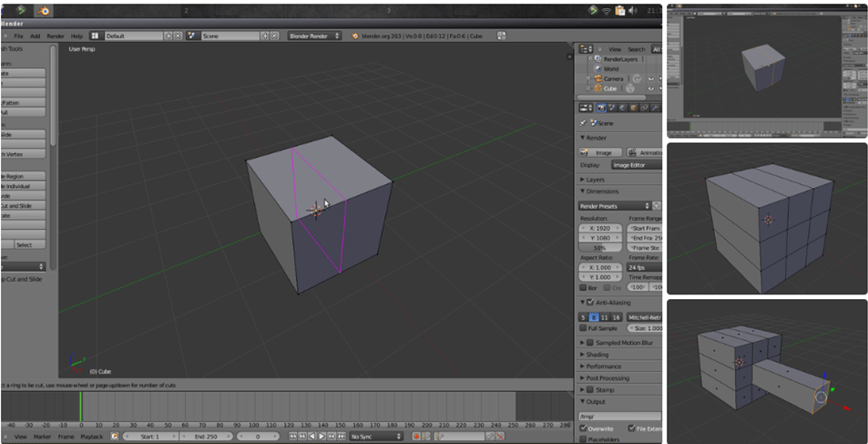Toggle the Bor border checkbox

coord(583,288)
